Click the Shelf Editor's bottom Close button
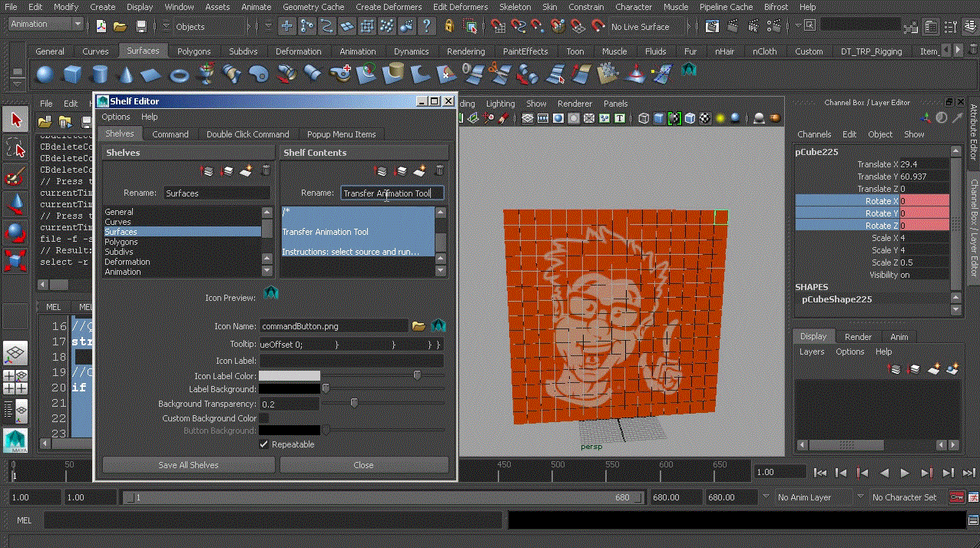 pyautogui.click(x=364, y=465)
